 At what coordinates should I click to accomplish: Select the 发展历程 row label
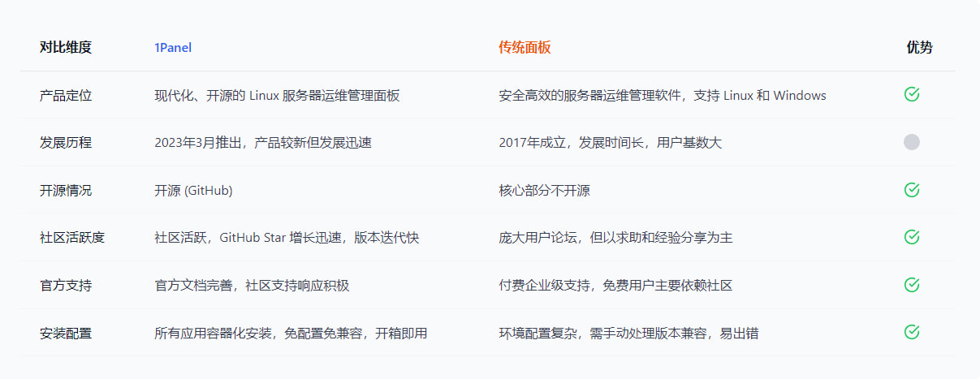tap(66, 142)
